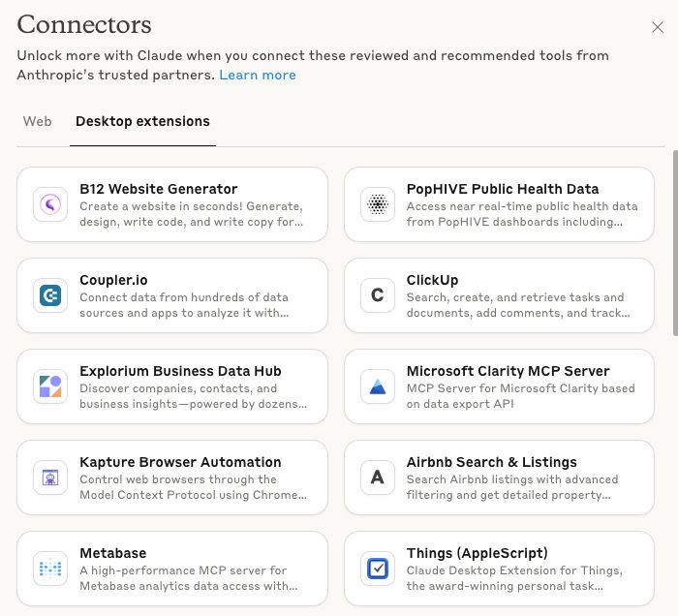Click the Explorium Business Data Hub icon
This screenshot has height=616, width=678.
click(x=48, y=386)
